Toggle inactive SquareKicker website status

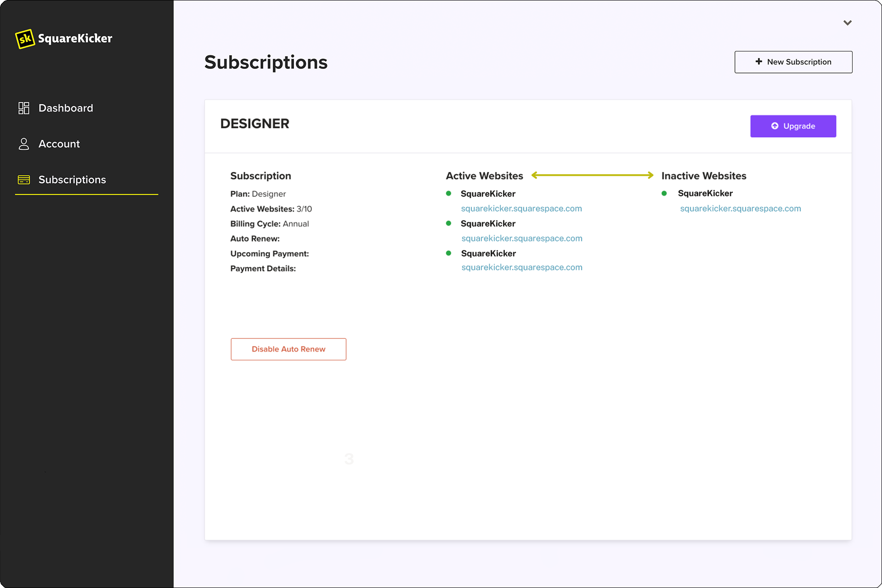(x=666, y=193)
